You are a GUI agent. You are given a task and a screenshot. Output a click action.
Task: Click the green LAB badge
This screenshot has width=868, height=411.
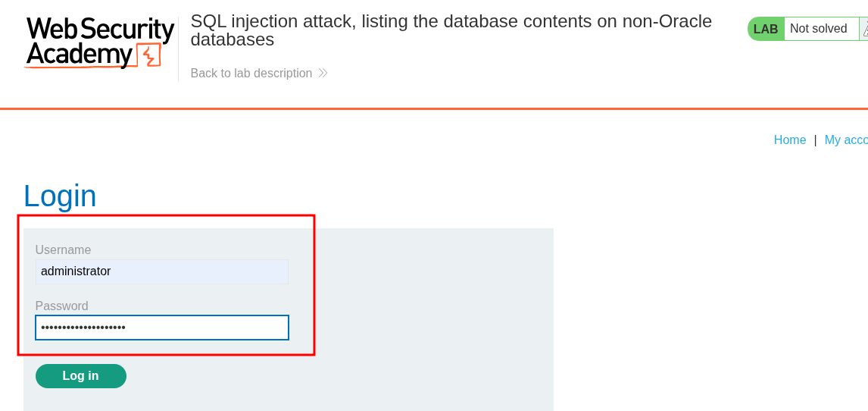[766, 29]
